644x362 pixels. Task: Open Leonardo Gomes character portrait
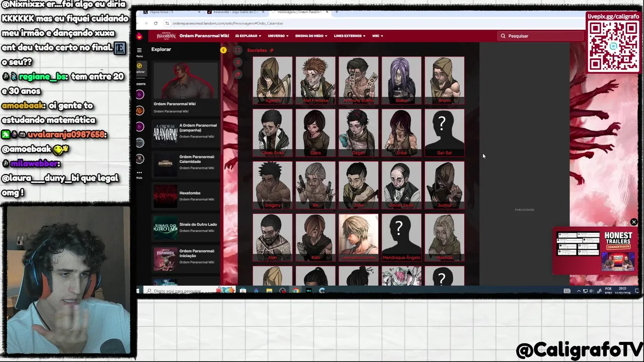pos(358,237)
